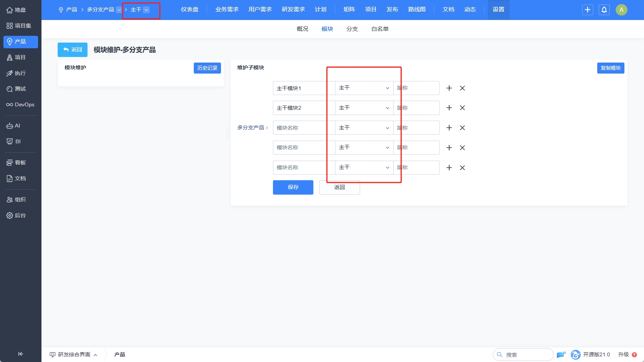Expand 研发综合界面 switcher at bottom
The height and width of the screenshot is (362, 644).
[x=74, y=354]
